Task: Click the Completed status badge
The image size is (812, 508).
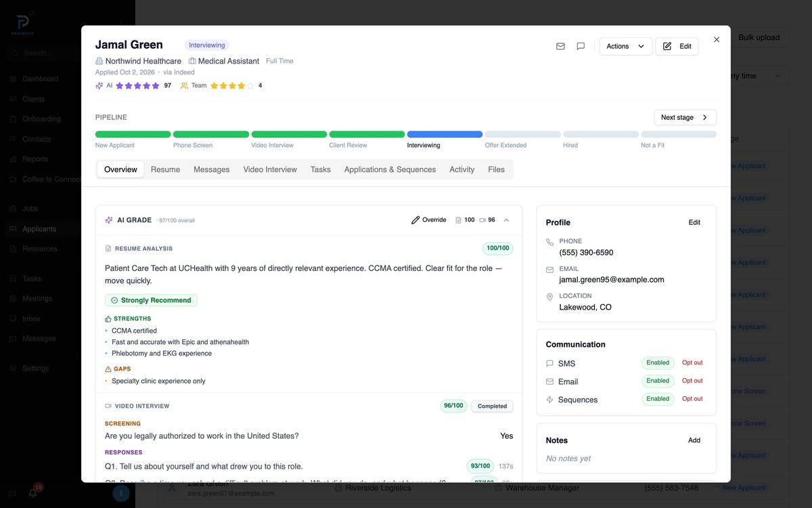Action: [492, 406]
